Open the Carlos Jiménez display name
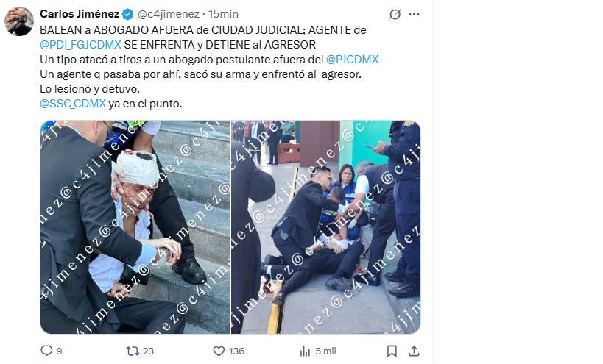This screenshot has width=603, height=364. click(x=80, y=14)
